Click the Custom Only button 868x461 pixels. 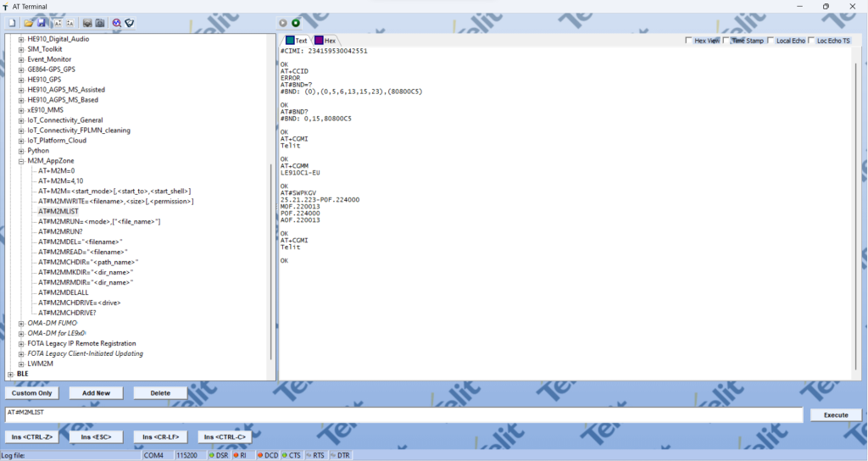tap(32, 393)
